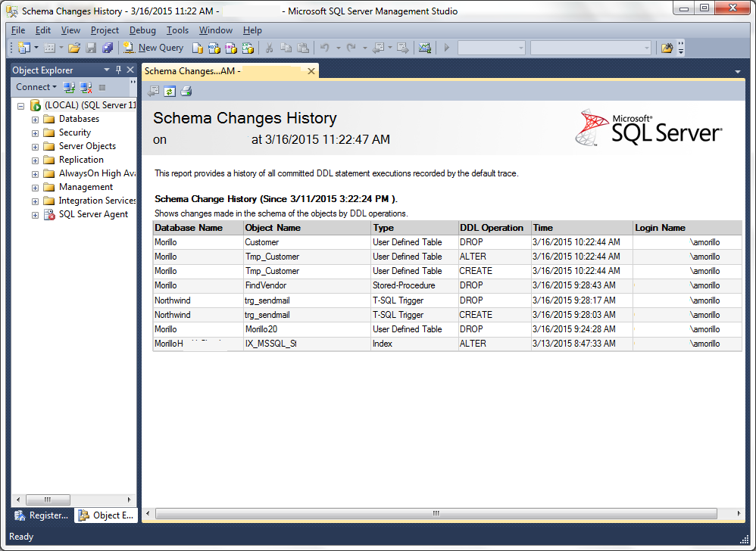
Task: Expand the Security folder
Action: tap(35, 133)
